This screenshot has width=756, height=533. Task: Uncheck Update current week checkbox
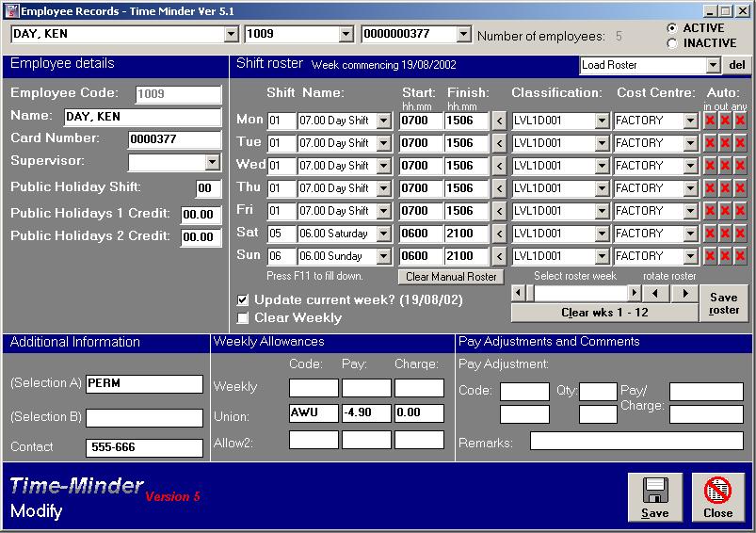[x=243, y=300]
